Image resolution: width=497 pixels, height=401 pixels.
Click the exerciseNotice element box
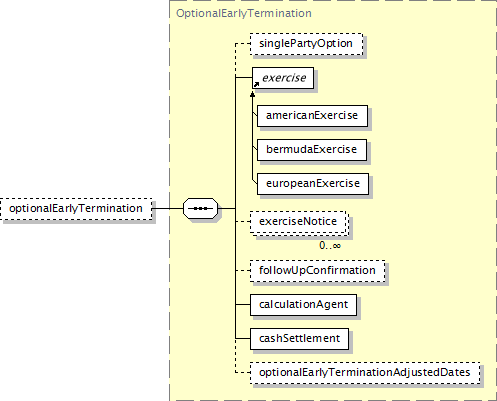coord(298,222)
